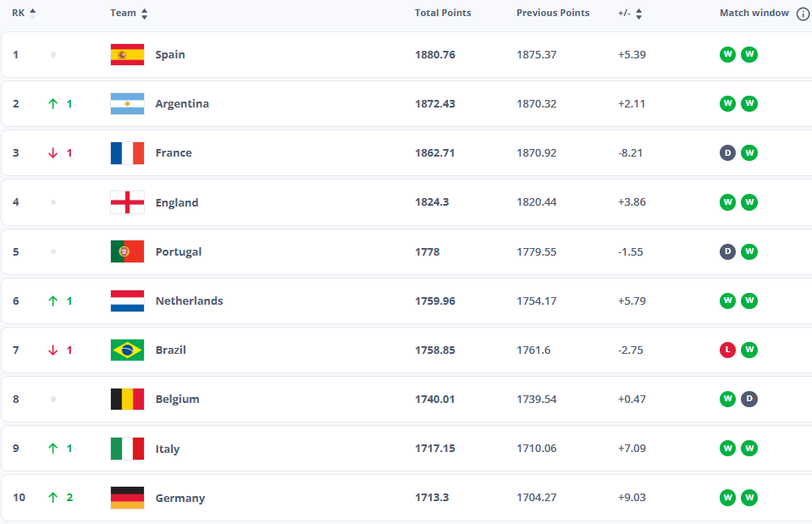Open the Match window info icon
The width and height of the screenshot is (812, 524).
(x=803, y=14)
